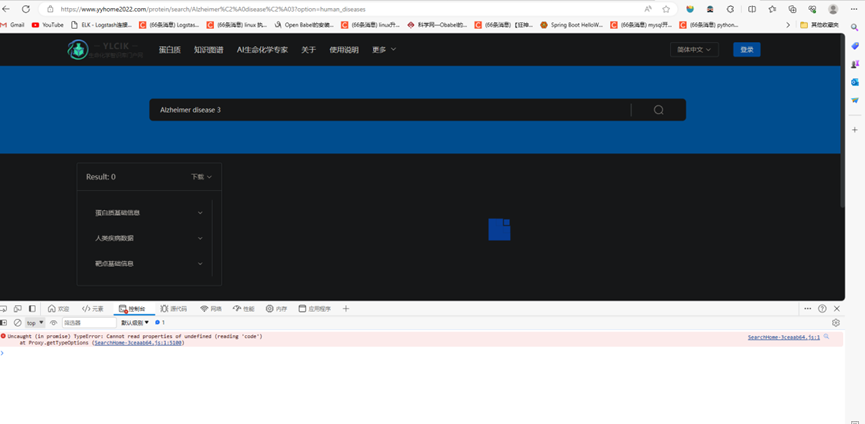Add a sidebar app with the plus icon

coord(855,130)
